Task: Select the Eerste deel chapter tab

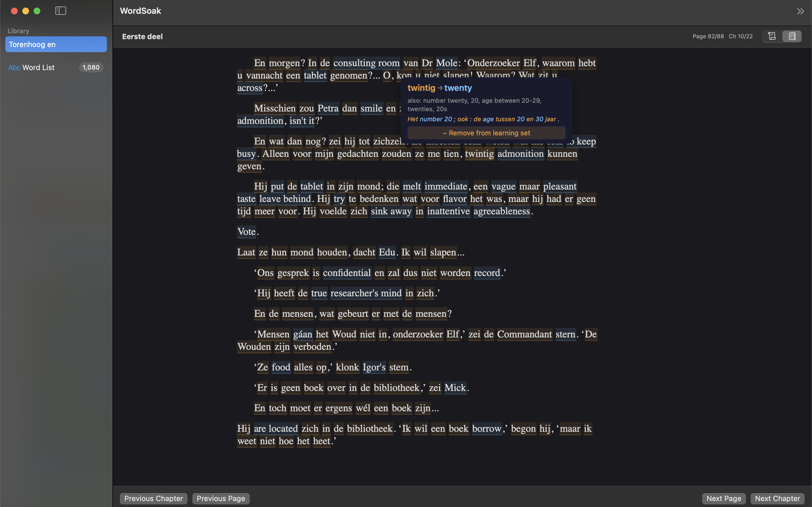Action: tap(142, 36)
